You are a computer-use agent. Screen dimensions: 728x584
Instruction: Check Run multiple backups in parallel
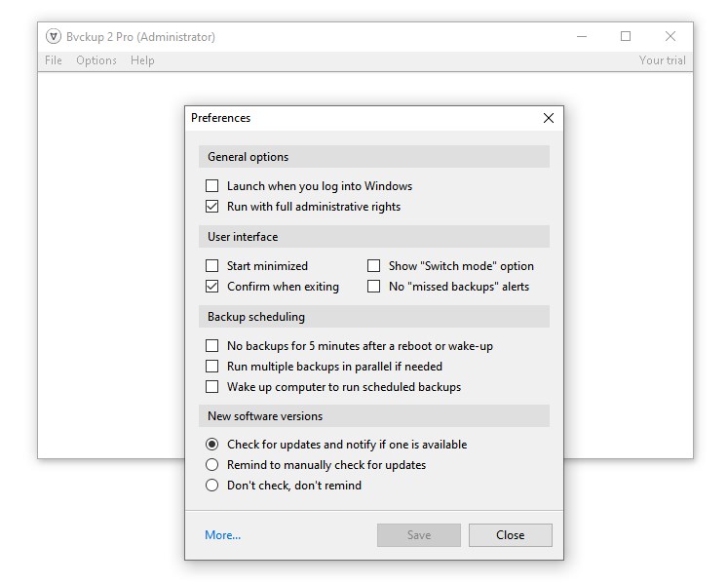(x=212, y=367)
